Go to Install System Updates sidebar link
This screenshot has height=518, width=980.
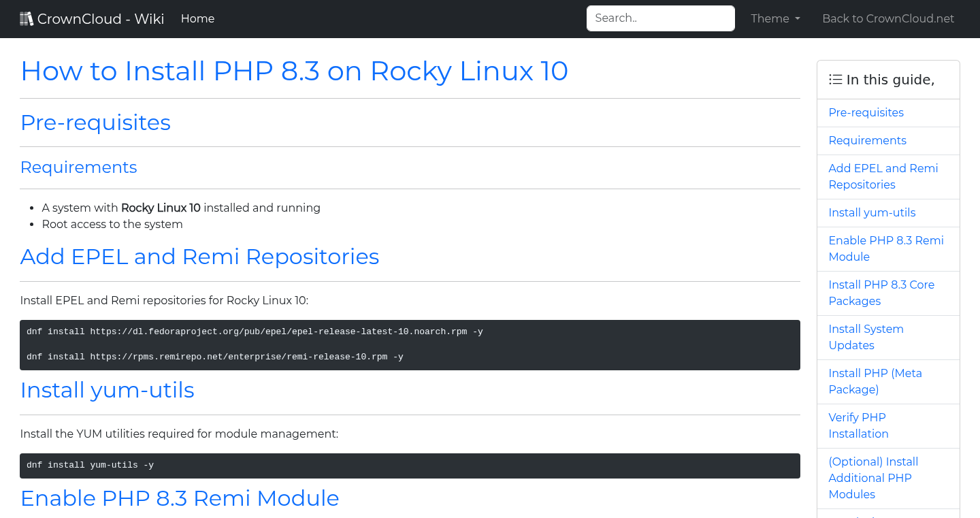point(866,338)
